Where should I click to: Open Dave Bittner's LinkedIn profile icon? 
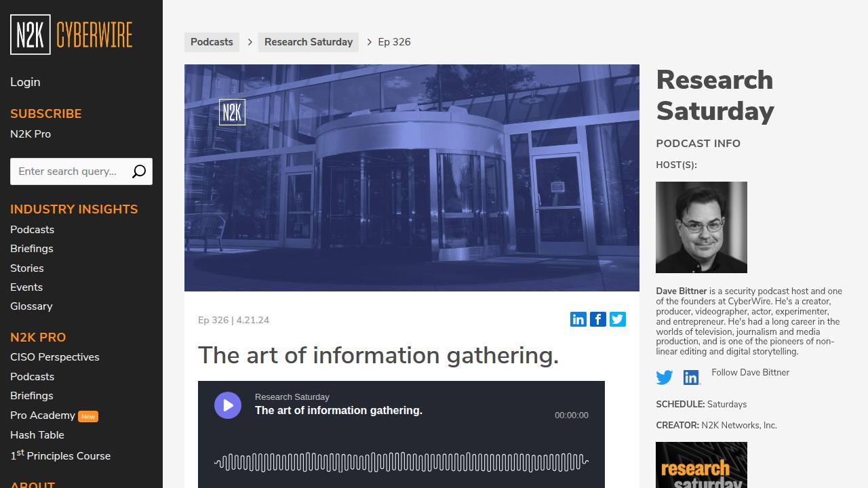(x=692, y=378)
